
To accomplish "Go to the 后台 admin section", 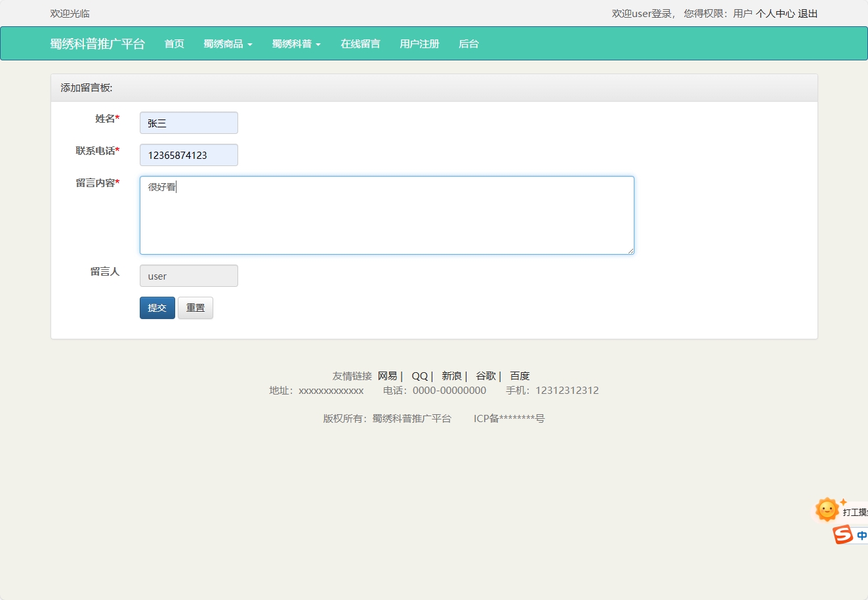I will (x=468, y=43).
